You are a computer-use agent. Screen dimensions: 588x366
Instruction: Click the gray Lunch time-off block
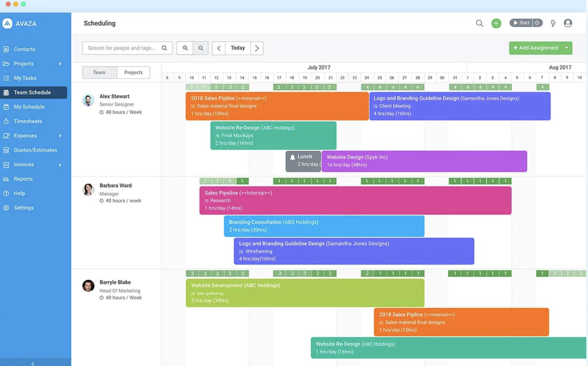tap(303, 161)
